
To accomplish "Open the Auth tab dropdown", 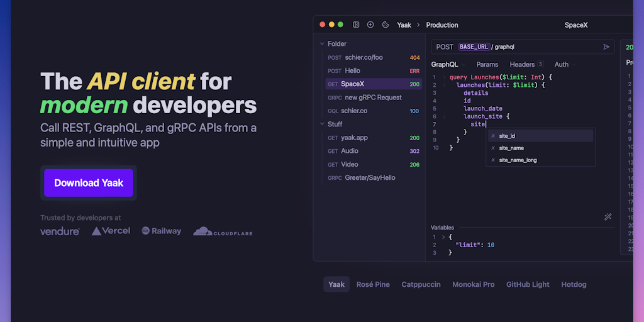I will [565, 65].
